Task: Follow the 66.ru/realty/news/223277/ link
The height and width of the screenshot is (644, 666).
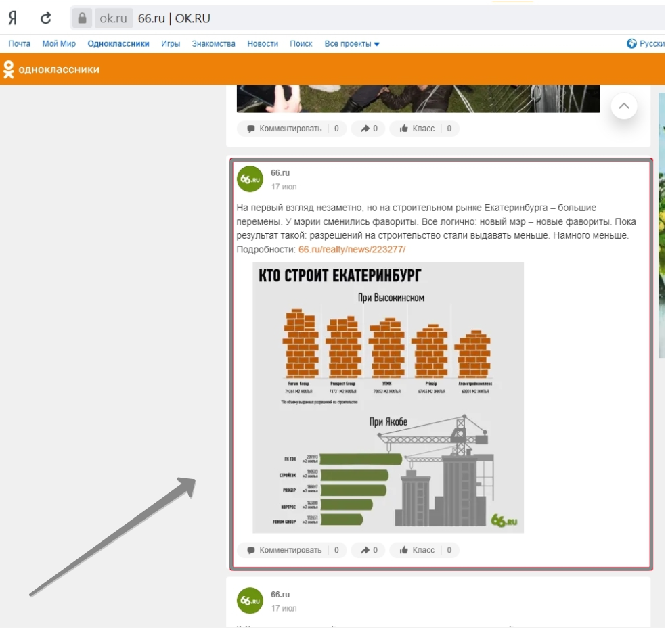Action: pyautogui.click(x=352, y=249)
